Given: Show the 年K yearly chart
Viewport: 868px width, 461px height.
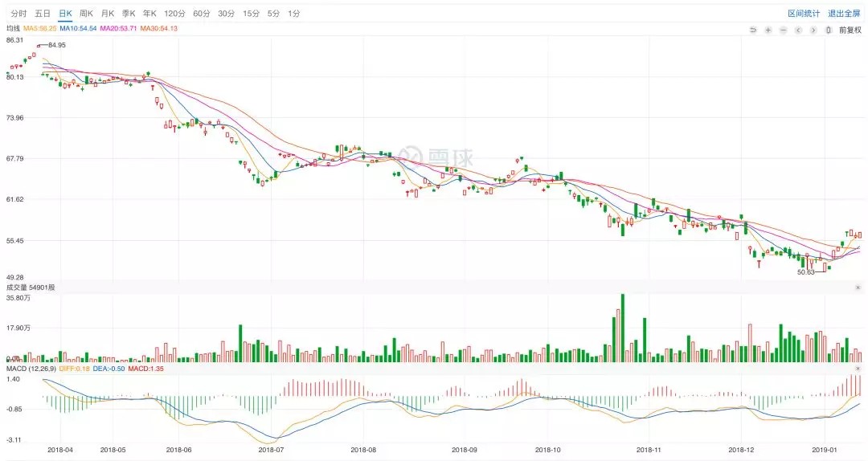Looking at the screenshot, I should tap(149, 14).
